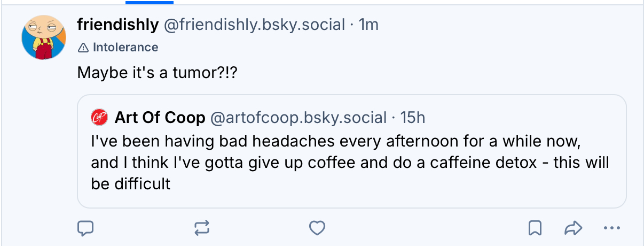Image resolution: width=644 pixels, height=246 pixels.
Task: Visit the @friendishly.bsky.social handle
Action: point(254,25)
